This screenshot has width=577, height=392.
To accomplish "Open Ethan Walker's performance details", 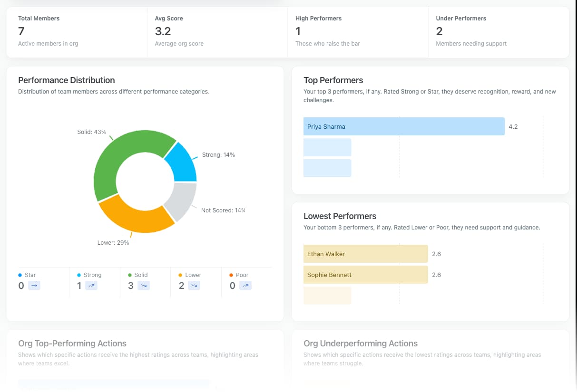I will coord(365,254).
